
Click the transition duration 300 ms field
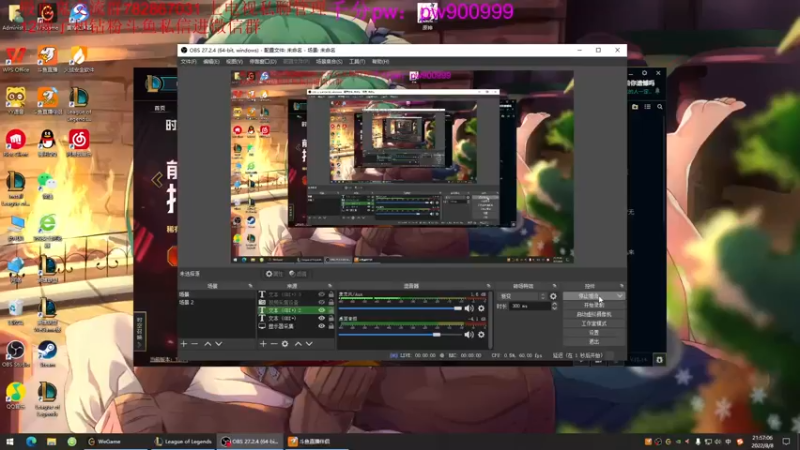click(530, 306)
